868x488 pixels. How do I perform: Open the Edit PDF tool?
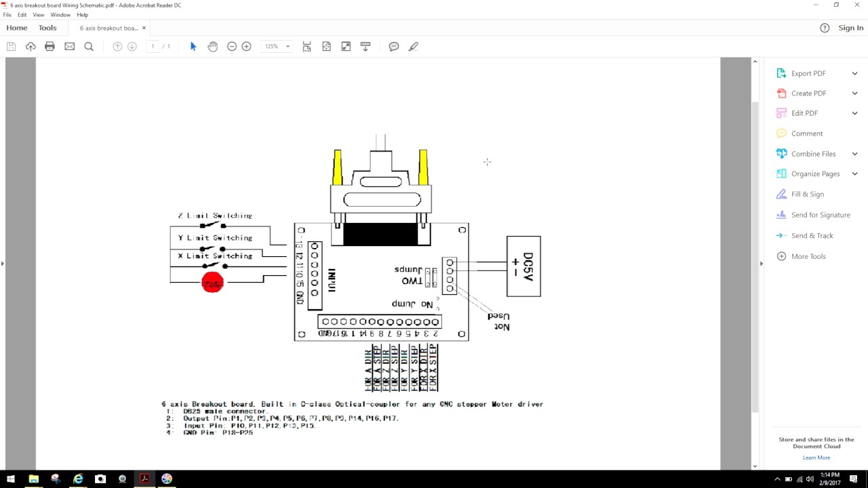[x=804, y=113]
